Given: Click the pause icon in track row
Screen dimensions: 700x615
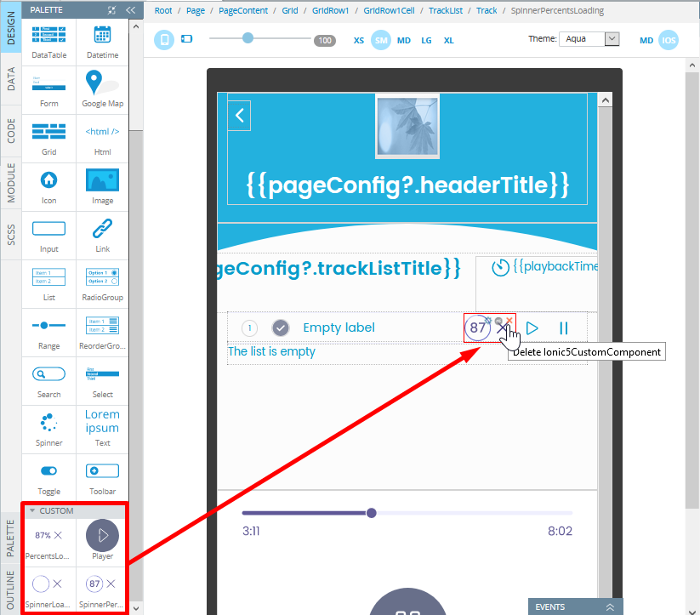Looking at the screenshot, I should [x=564, y=328].
